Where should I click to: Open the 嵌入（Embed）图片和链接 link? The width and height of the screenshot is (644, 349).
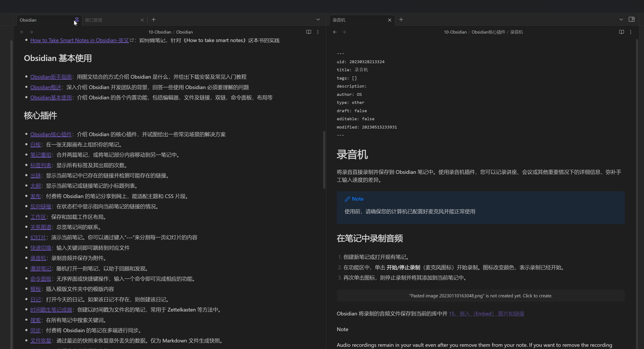tap(486, 314)
